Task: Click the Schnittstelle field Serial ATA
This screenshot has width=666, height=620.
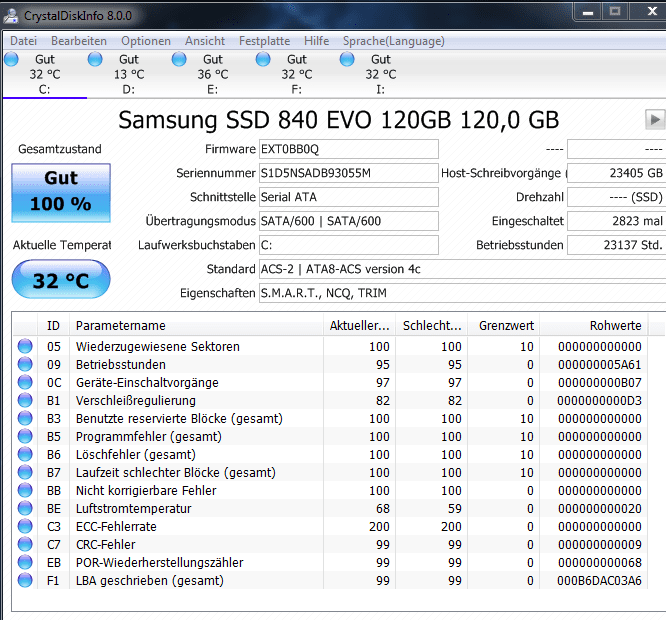Action: point(349,197)
